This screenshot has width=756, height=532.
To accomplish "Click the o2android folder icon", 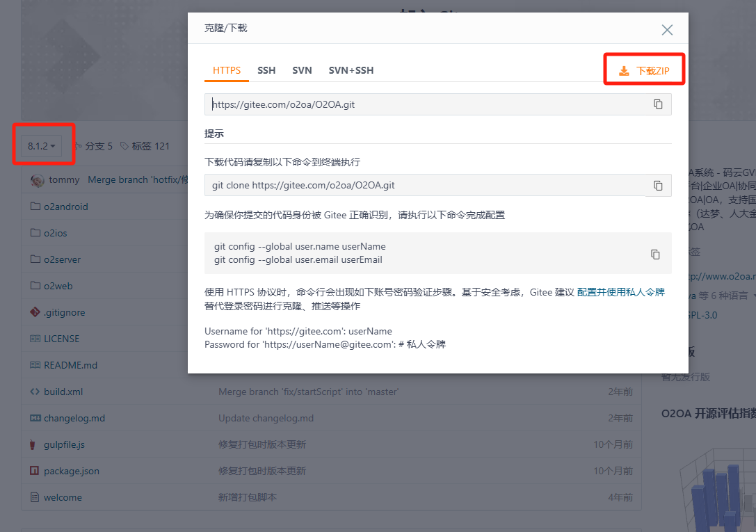I will pos(35,207).
